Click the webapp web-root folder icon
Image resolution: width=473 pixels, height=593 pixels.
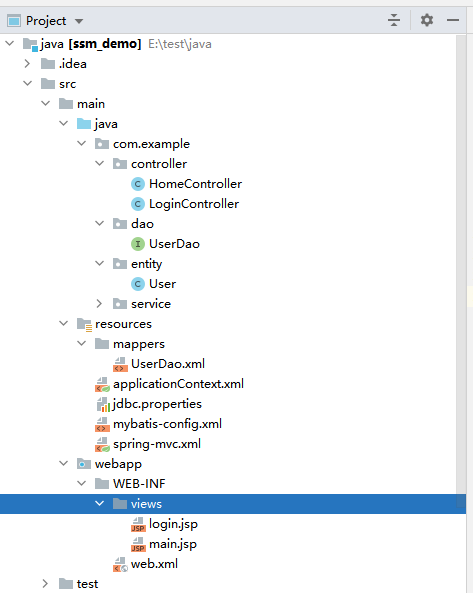click(x=84, y=464)
